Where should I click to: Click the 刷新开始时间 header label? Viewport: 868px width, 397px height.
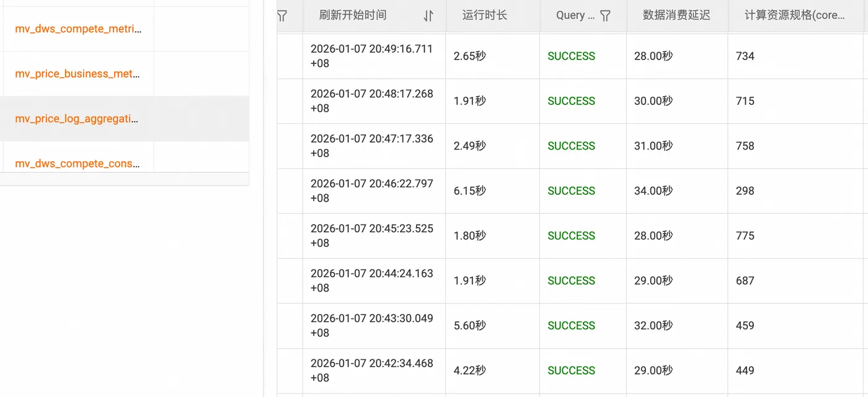353,16
